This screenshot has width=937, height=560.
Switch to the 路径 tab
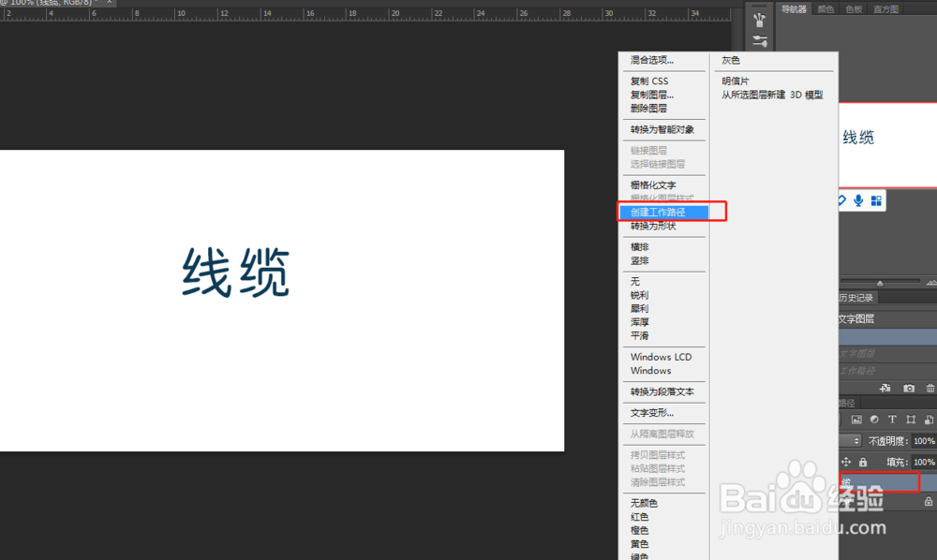coord(847,403)
